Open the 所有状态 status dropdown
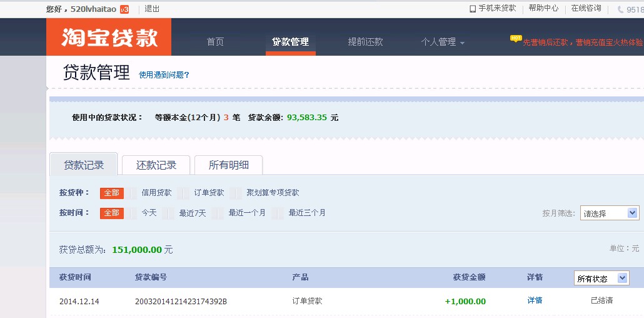644x318 pixels. point(601,278)
